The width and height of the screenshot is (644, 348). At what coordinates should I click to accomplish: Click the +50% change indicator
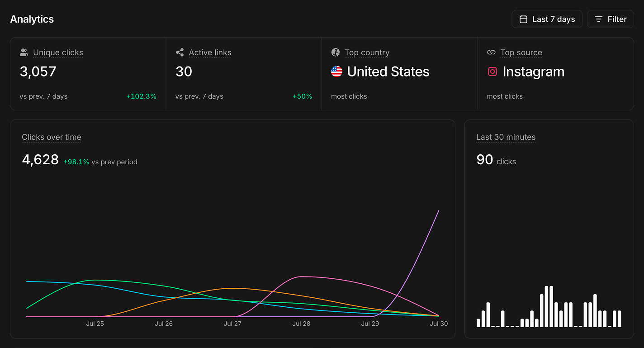pos(302,96)
